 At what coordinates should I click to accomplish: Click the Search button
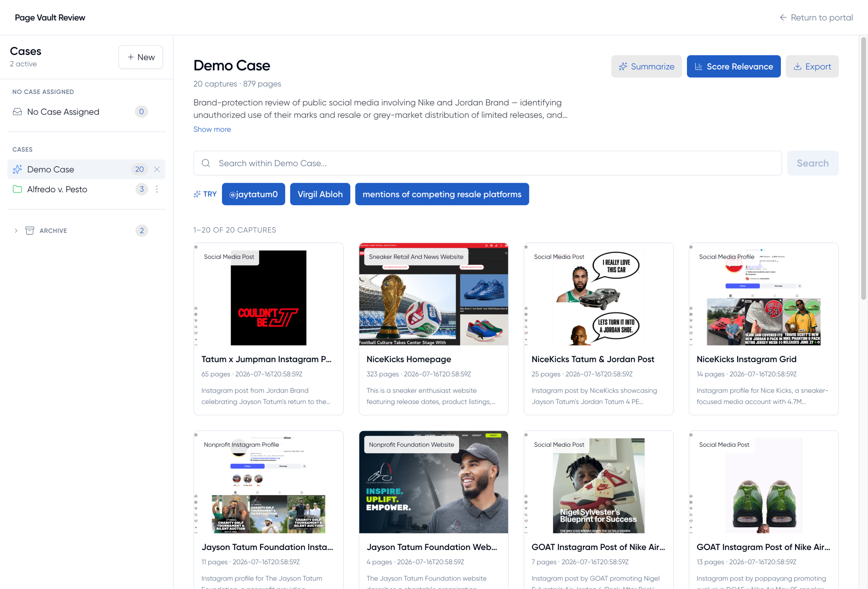click(813, 163)
